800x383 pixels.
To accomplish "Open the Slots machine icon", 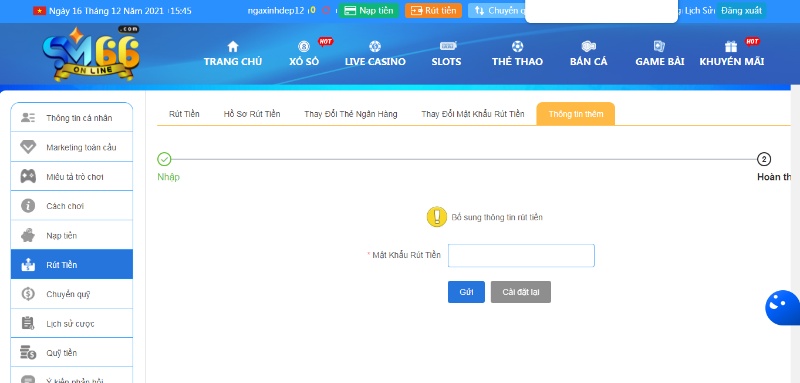I will point(448,46).
